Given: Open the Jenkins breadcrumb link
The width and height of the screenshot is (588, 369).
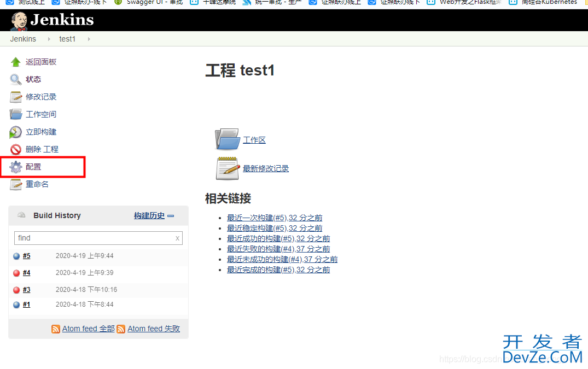Looking at the screenshot, I should [x=24, y=39].
